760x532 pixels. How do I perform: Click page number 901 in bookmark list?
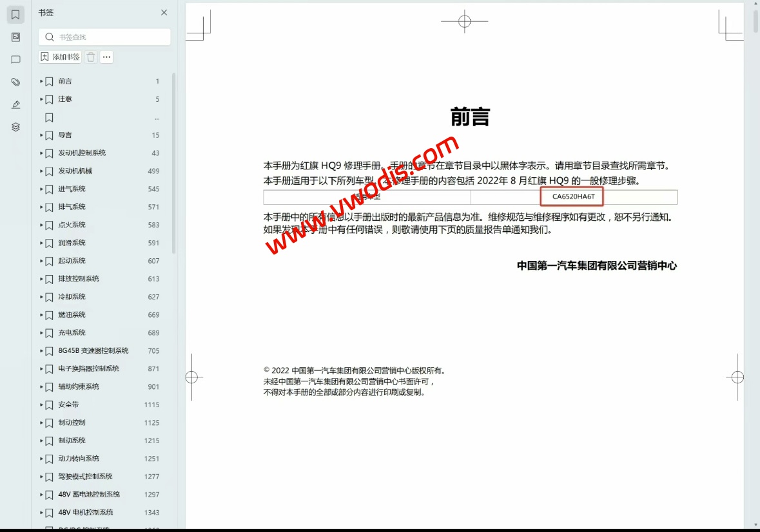153,387
